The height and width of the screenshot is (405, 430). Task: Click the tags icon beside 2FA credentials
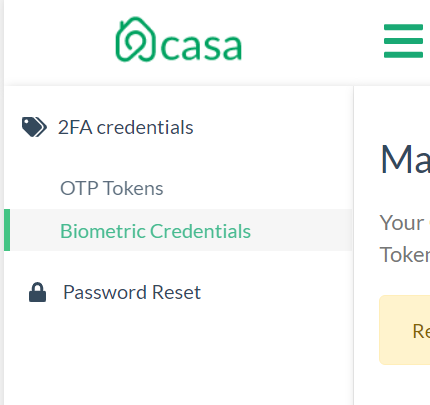34,127
